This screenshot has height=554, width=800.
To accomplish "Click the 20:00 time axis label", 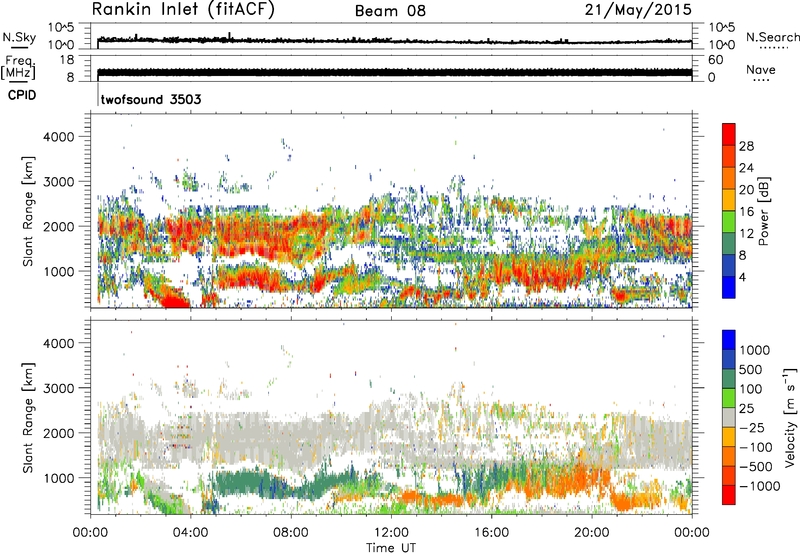I will (591, 533).
